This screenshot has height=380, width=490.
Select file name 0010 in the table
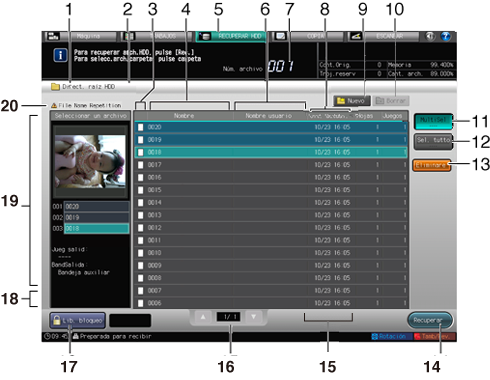pos(154,253)
